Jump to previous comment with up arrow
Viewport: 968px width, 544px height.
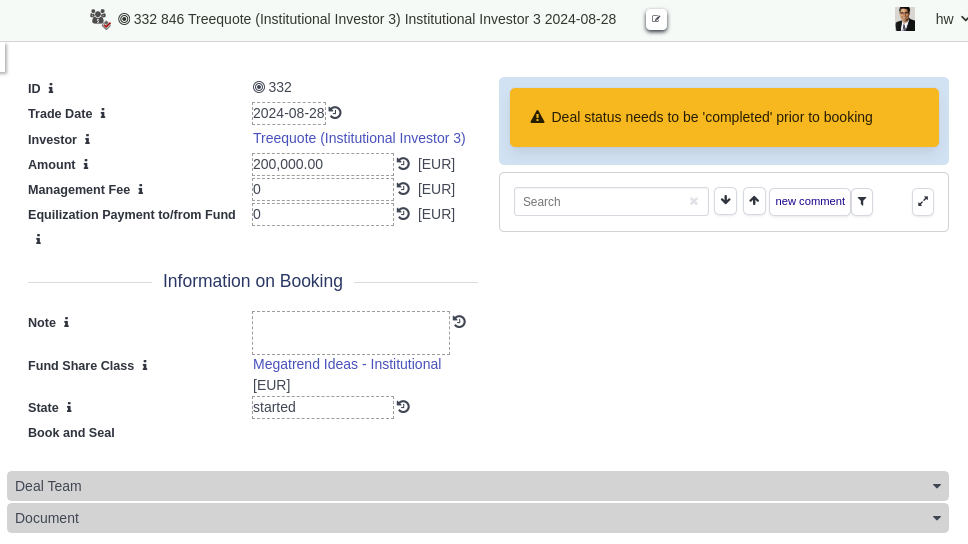(x=754, y=202)
